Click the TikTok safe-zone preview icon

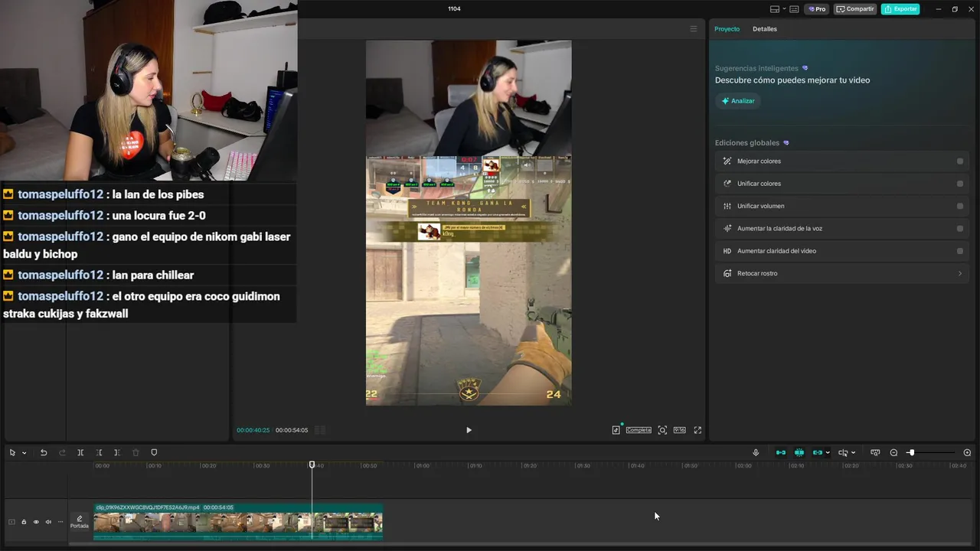tap(616, 430)
